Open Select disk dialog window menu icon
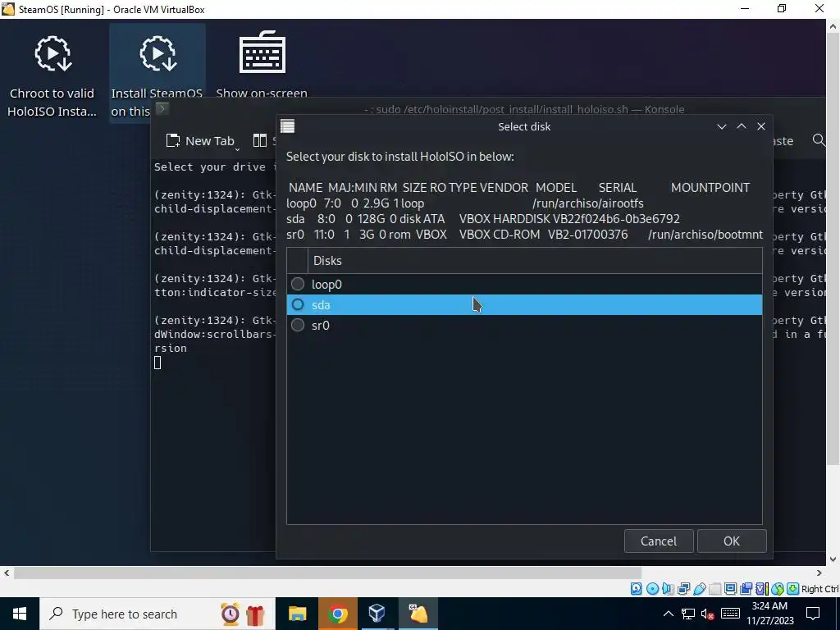840x630 pixels. (x=288, y=126)
